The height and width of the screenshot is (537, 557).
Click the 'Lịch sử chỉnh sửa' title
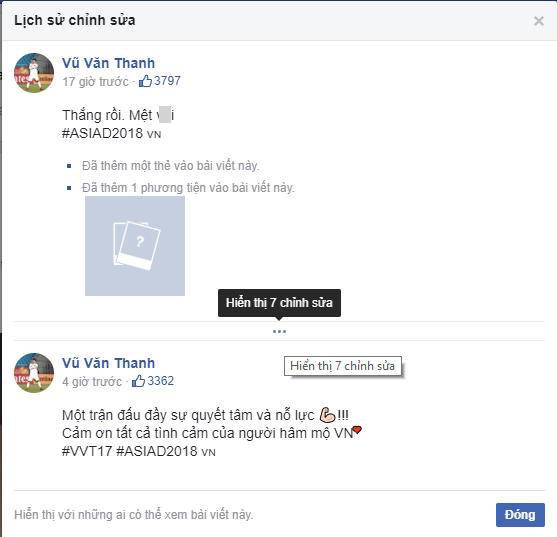pyautogui.click(x=75, y=20)
